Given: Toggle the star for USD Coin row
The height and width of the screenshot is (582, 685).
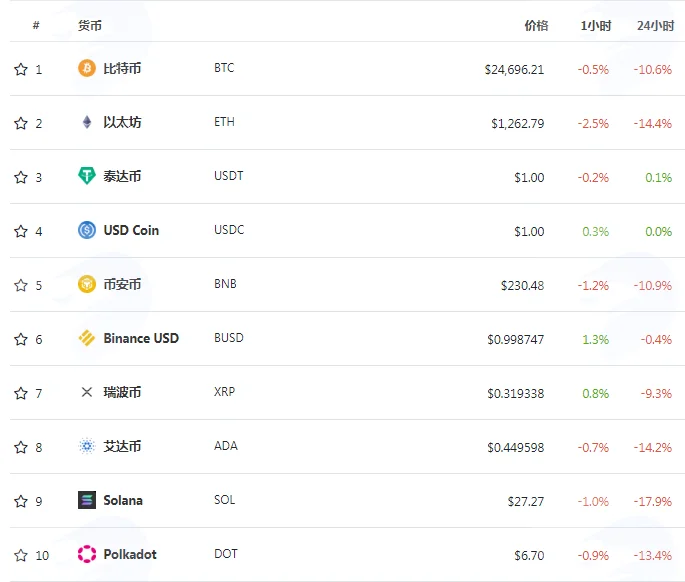Looking at the screenshot, I should click(x=21, y=231).
